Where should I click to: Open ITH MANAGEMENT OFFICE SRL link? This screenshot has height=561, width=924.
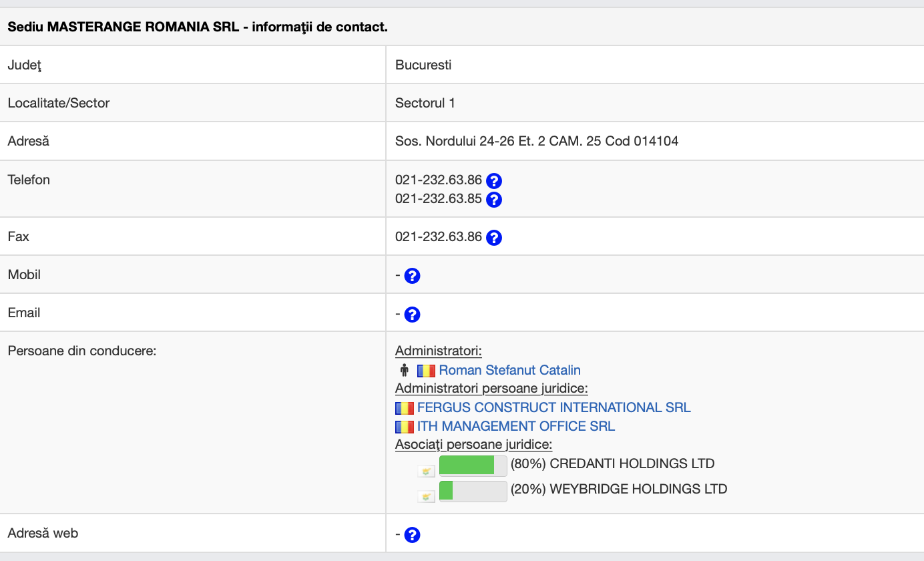click(516, 426)
